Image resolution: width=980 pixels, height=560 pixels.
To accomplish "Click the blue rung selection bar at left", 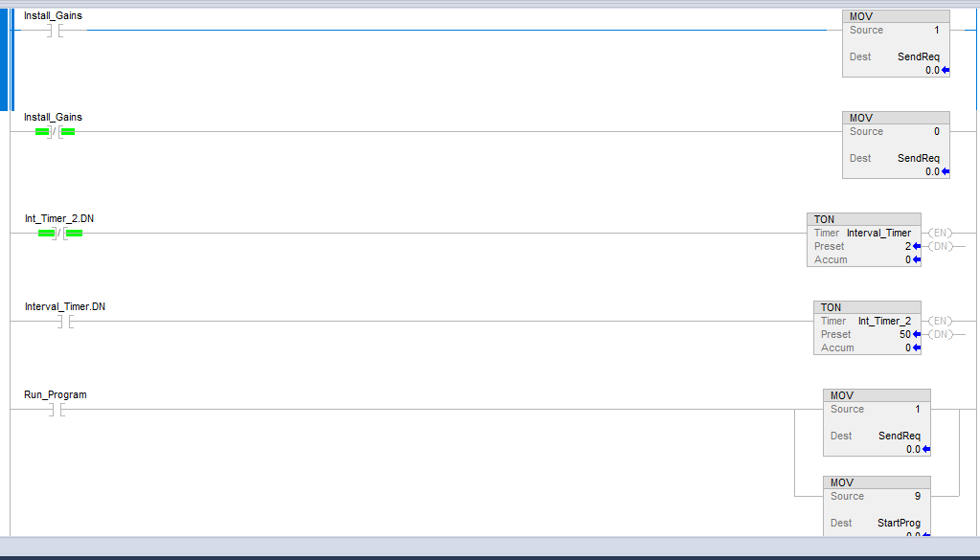I will [x=11, y=57].
